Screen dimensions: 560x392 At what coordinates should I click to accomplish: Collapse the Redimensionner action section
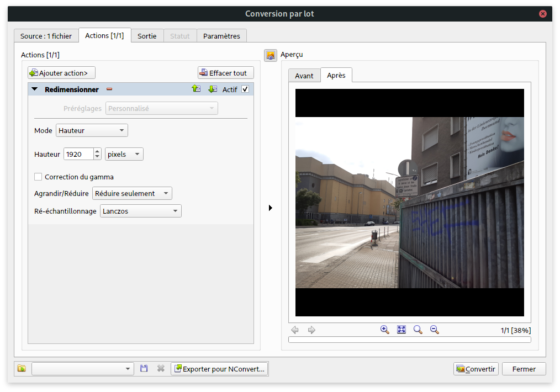coord(35,89)
